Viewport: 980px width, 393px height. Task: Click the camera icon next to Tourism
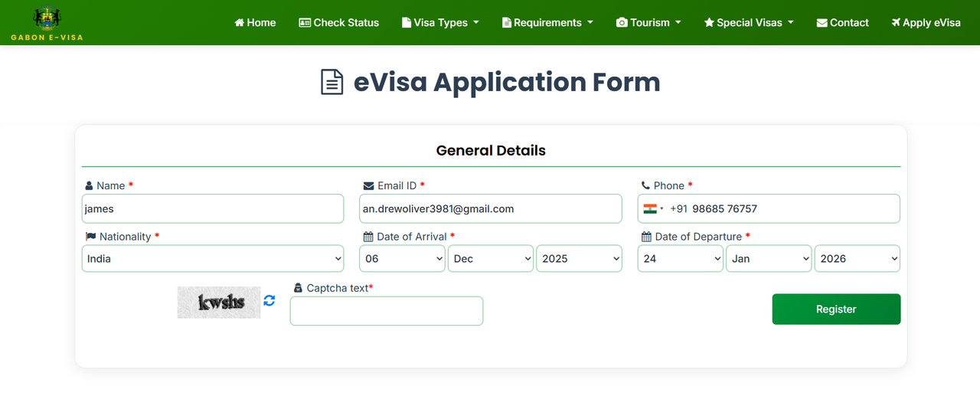tap(622, 22)
